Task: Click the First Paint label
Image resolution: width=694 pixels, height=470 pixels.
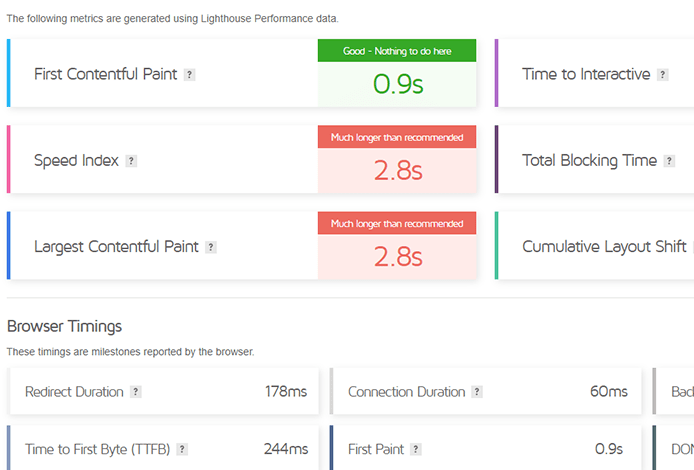Action: click(376, 449)
